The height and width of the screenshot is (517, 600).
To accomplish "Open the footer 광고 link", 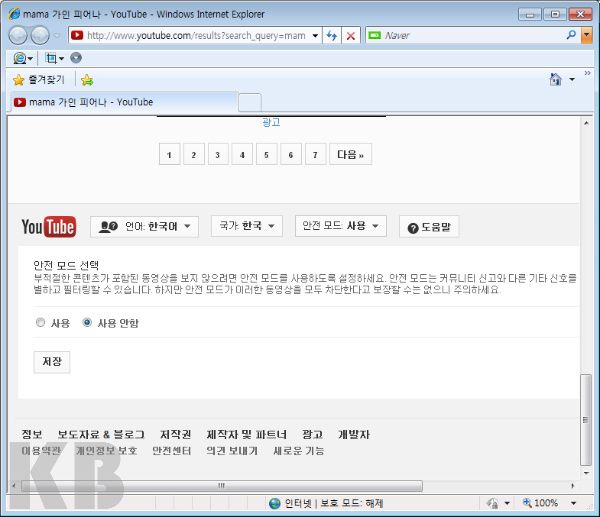I will tap(312, 434).
